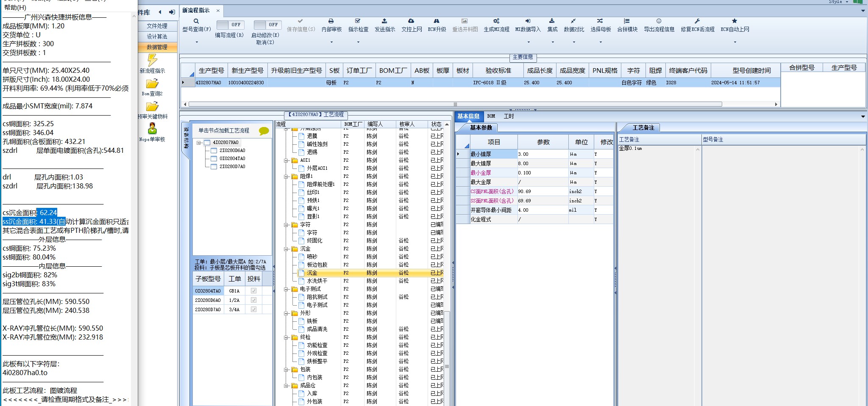Open 预审关键物料 folder icon in sidebar

pyautogui.click(x=152, y=106)
